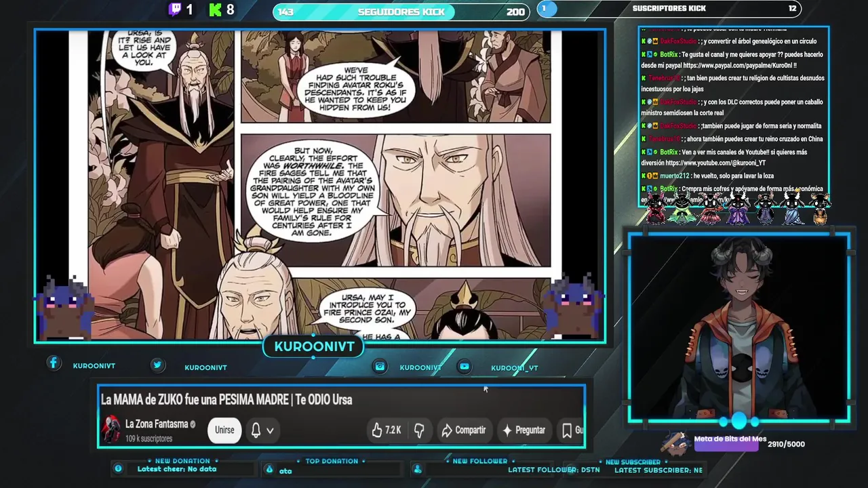Dislike the video with thumbs-down icon
The image size is (868, 488).
419,430
